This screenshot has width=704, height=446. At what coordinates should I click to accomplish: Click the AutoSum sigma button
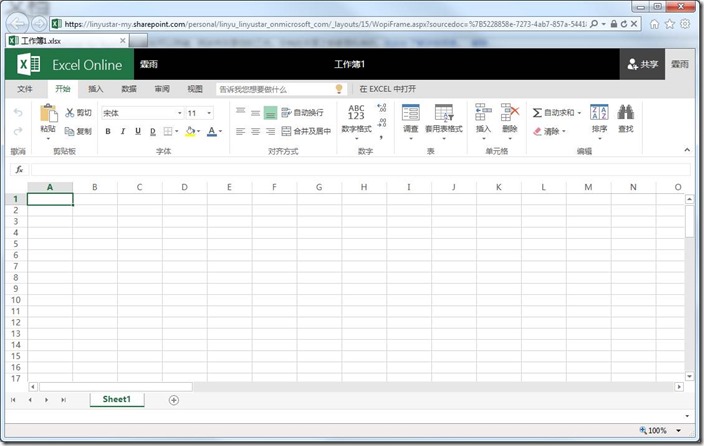click(x=553, y=112)
